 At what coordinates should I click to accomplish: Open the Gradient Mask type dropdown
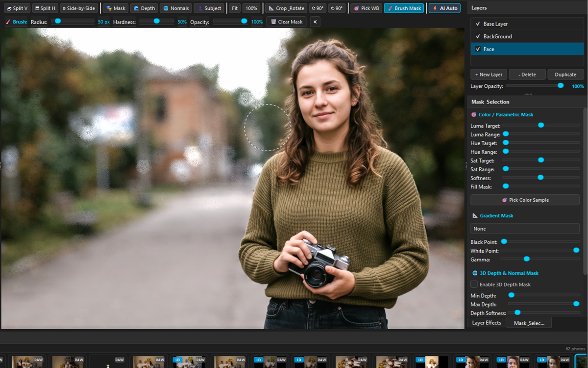[525, 229]
